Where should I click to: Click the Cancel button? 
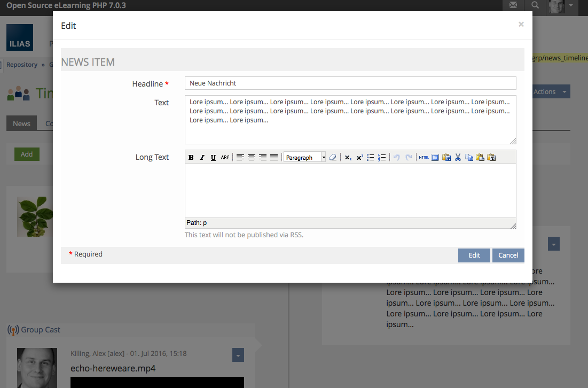508,255
